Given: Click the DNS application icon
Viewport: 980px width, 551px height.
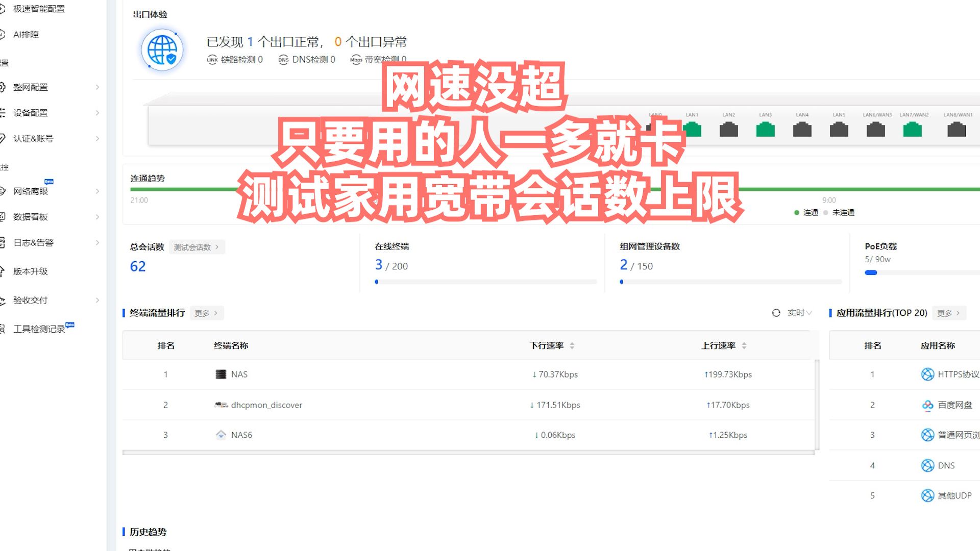Looking at the screenshot, I should (927, 465).
